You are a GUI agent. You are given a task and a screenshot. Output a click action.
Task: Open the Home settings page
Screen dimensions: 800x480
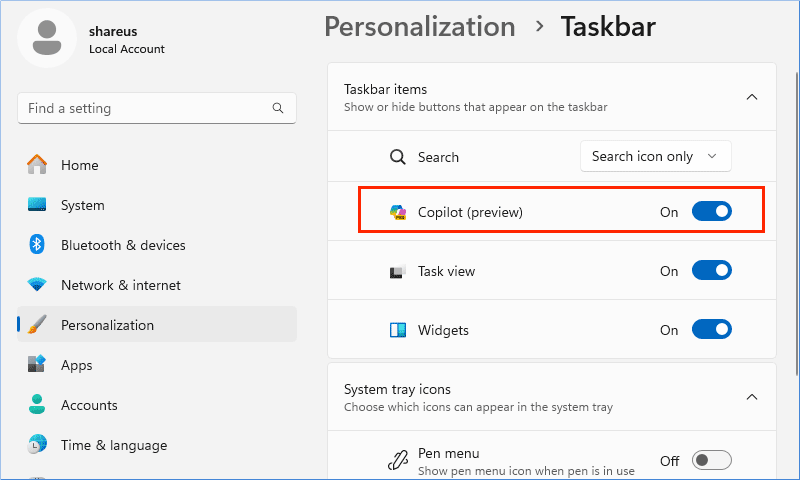tap(157, 165)
